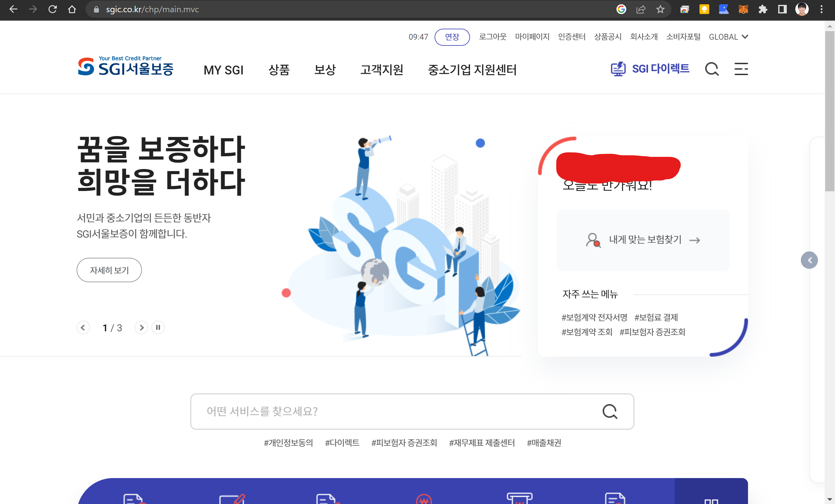Image resolution: width=835 pixels, height=504 pixels.
Task: Click the #보험계약 조회 shortcut
Action: tap(587, 332)
